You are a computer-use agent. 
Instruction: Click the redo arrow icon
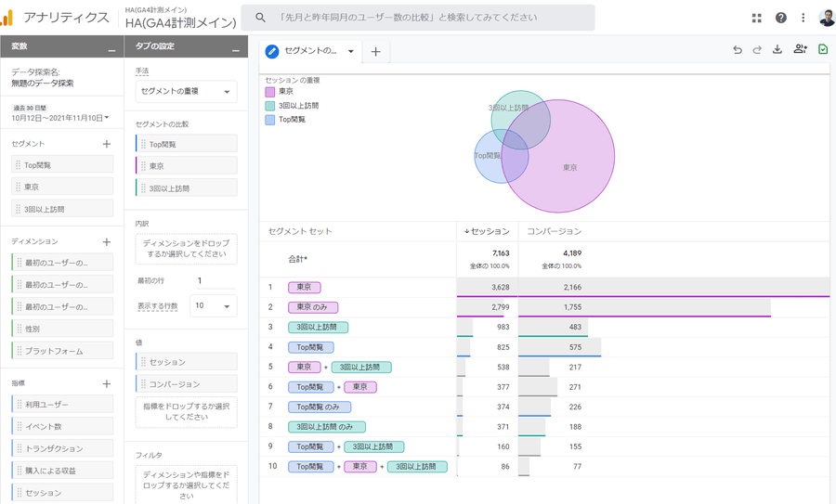757,50
